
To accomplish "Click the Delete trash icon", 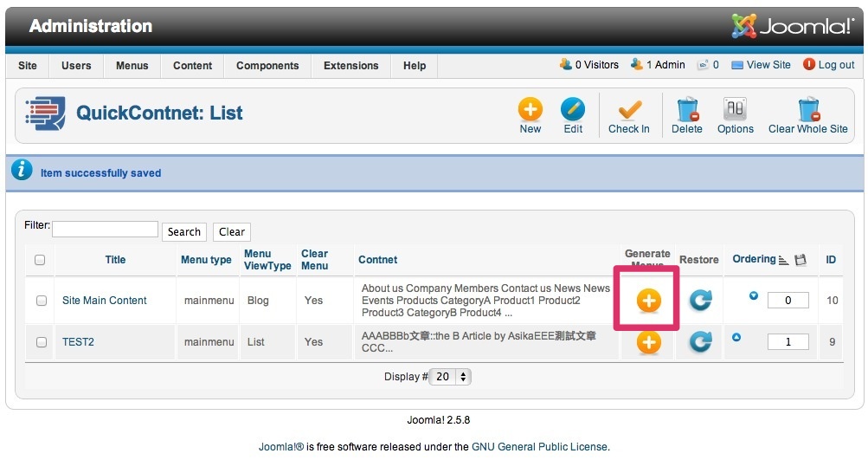I will [x=687, y=110].
